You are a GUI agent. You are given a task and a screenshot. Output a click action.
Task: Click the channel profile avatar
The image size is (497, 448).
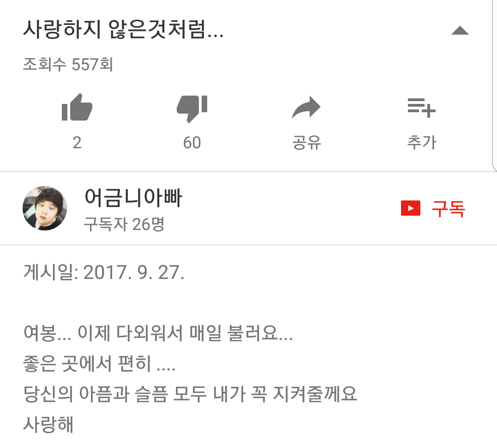[x=45, y=208]
